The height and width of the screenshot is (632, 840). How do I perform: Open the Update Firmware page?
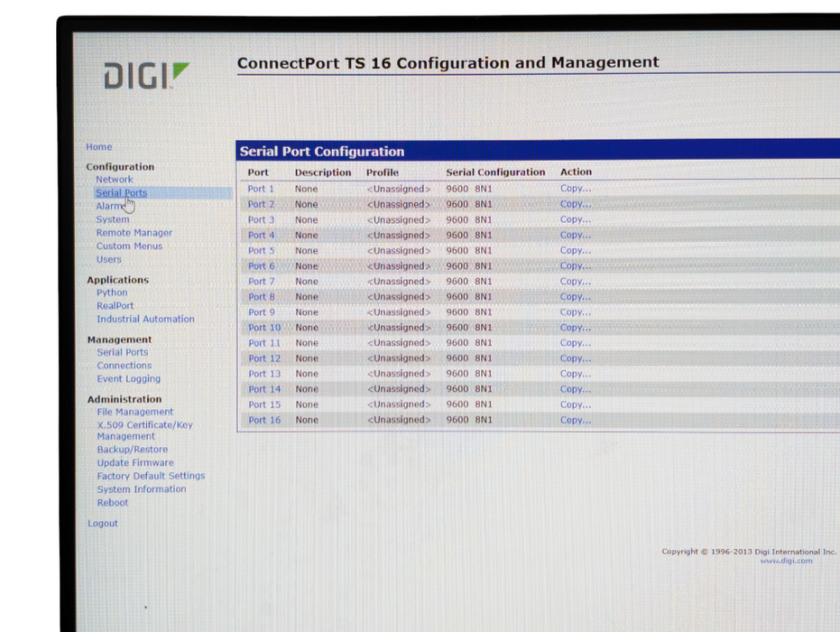click(135, 463)
